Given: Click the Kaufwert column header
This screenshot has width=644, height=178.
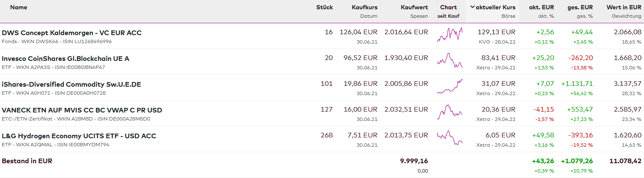Looking at the screenshot, I should tap(414, 7).
